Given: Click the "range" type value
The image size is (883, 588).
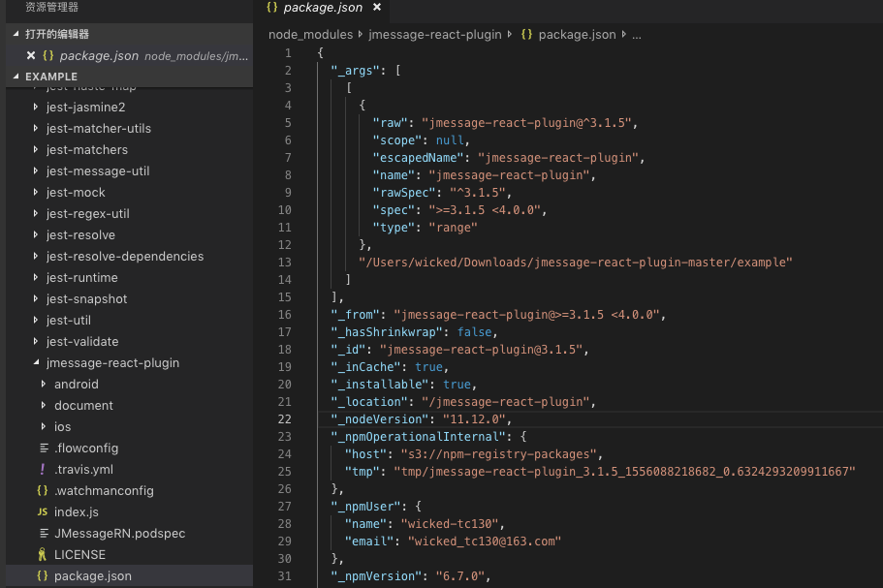Looking at the screenshot, I should 453,228.
